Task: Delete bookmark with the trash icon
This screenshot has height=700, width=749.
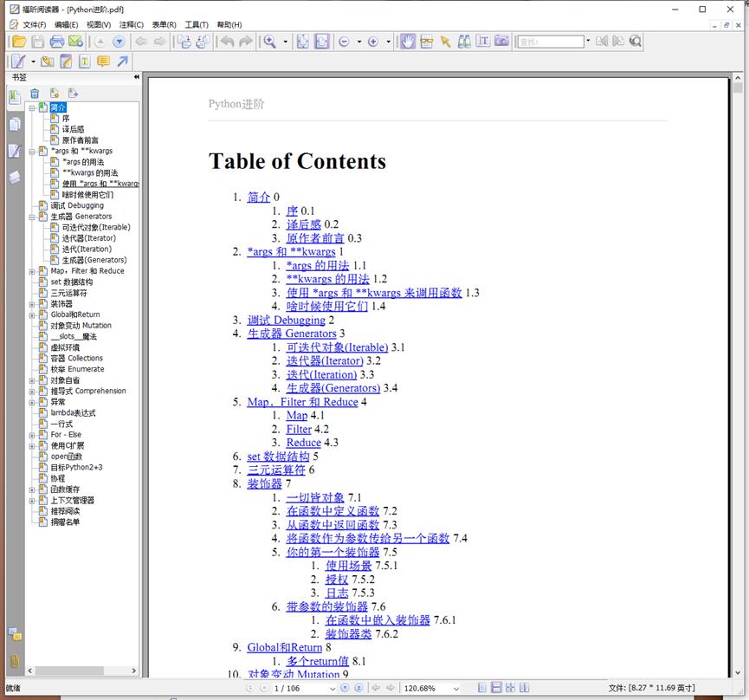Action: click(x=35, y=94)
